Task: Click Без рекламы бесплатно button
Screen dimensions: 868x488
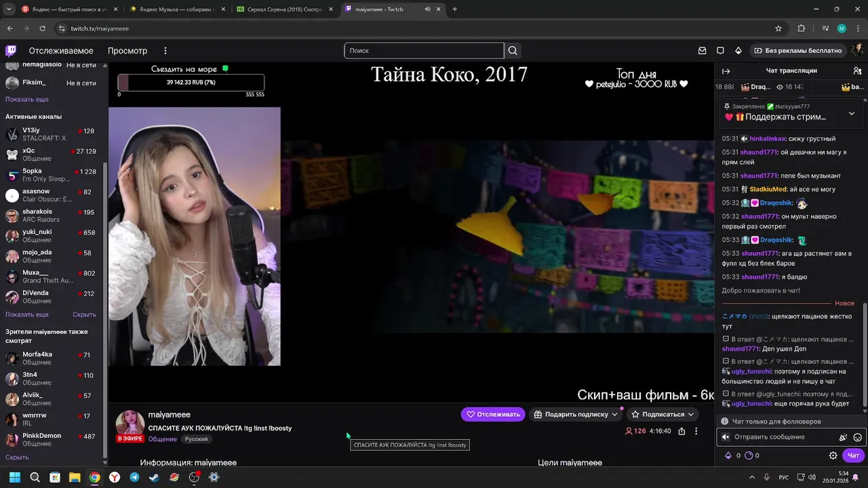Action: click(797, 51)
